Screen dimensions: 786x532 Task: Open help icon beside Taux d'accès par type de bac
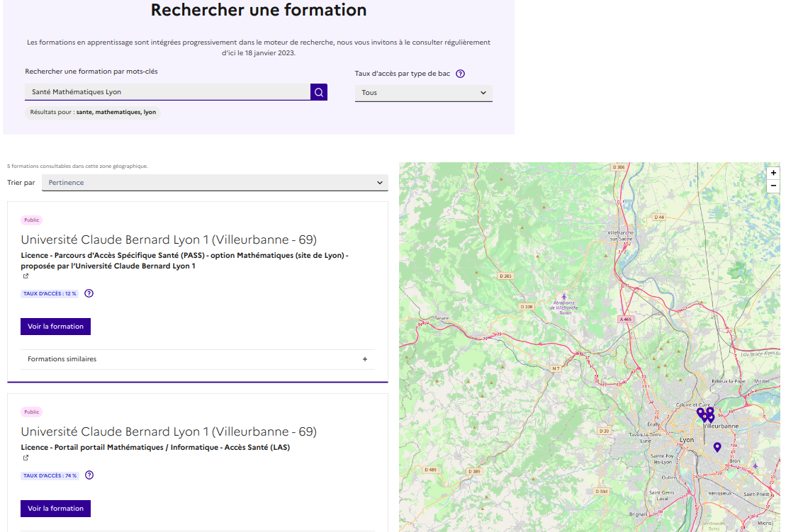tap(460, 74)
